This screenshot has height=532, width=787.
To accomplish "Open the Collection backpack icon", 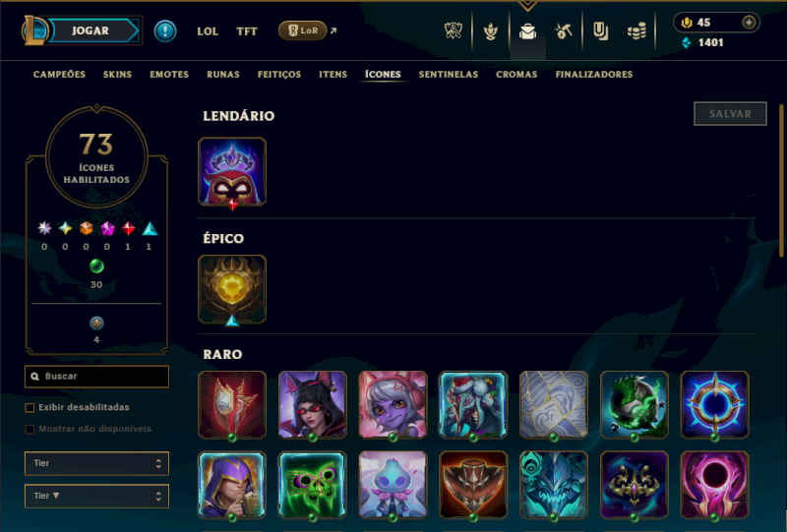I will click(x=527, y=31).
